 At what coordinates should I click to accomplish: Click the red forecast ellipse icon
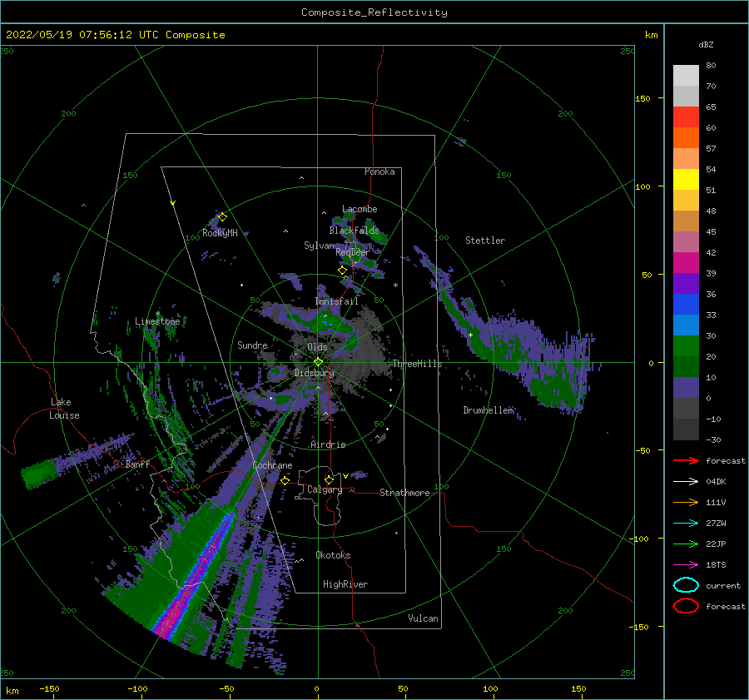point(686,606)
